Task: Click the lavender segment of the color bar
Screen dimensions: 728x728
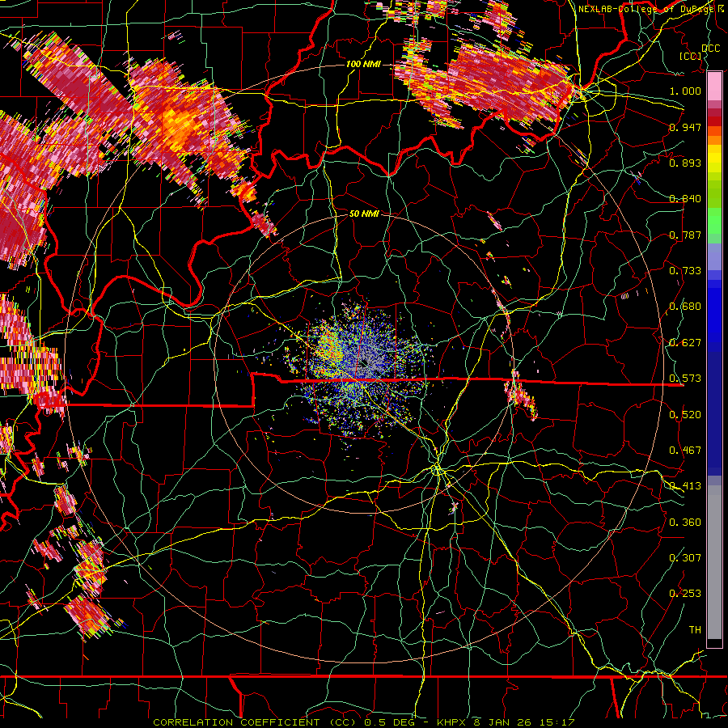Action: (x=714, y=258)
